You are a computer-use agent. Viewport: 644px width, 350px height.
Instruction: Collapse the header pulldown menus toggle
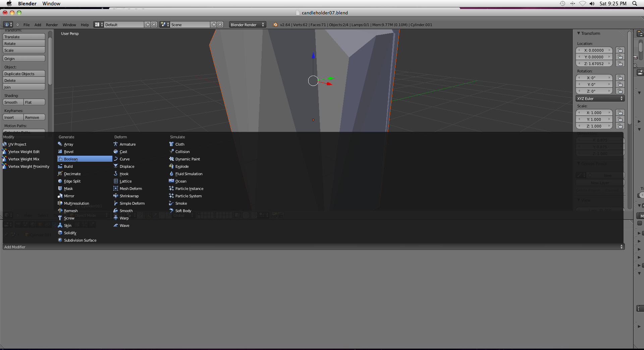coord(18,25)
